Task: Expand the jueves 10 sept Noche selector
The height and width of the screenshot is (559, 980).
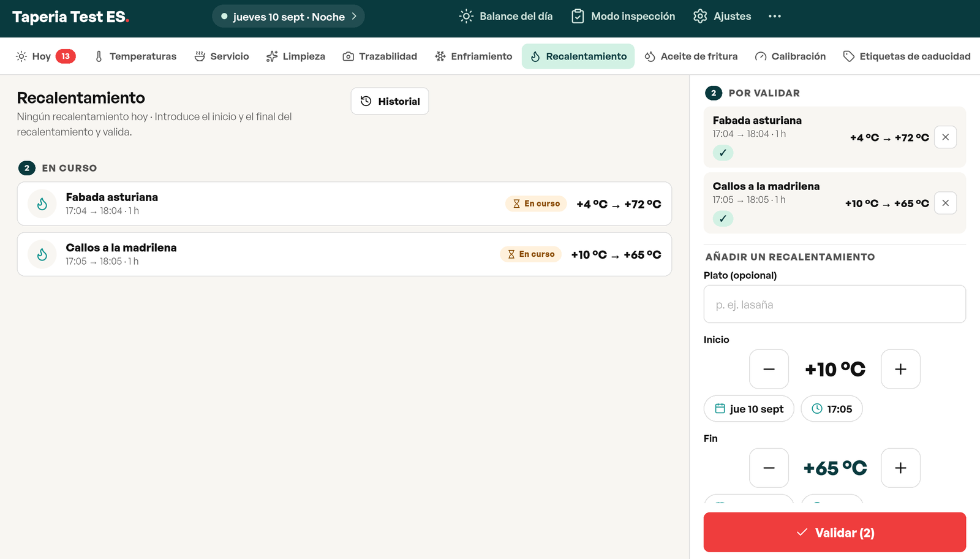Action: tap(288, 17)
